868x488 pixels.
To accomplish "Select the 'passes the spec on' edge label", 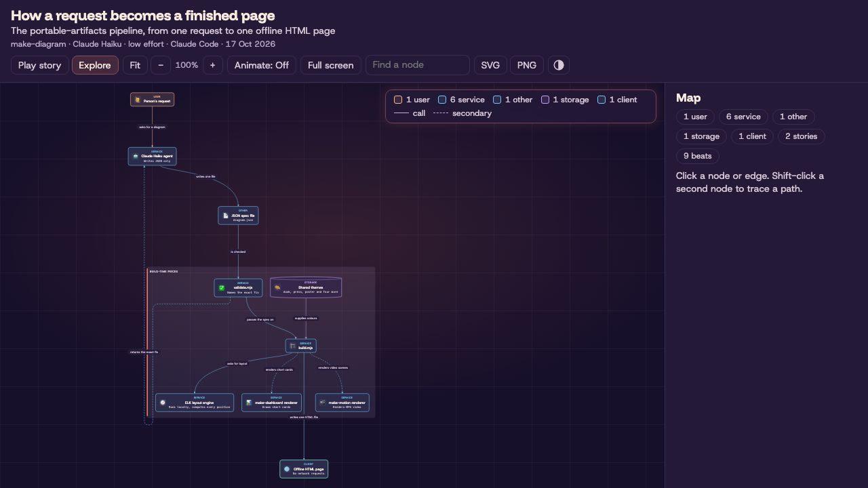I will coord(260,319).
